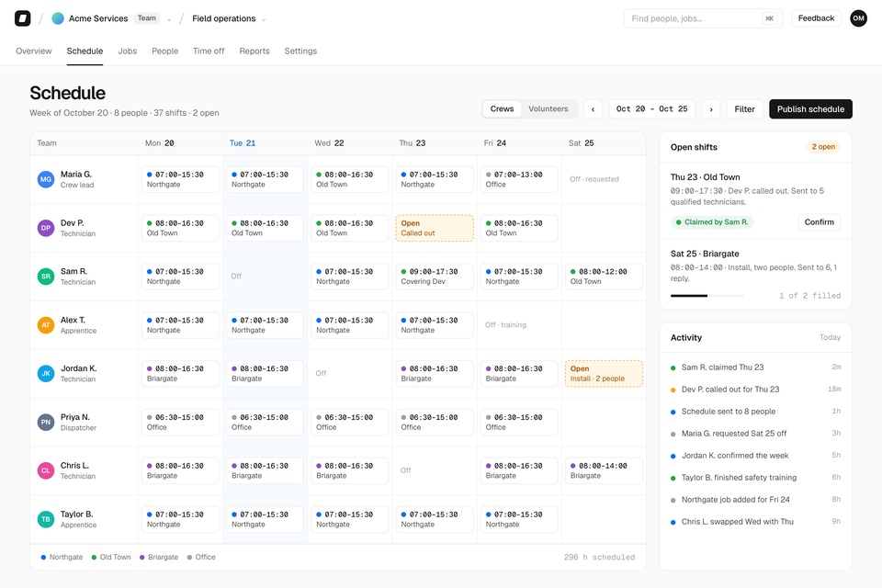The width and height of the screenshot is (882, 588).
Task: Click the Sat 25 filled progress bar
Action: pos(707,296)
